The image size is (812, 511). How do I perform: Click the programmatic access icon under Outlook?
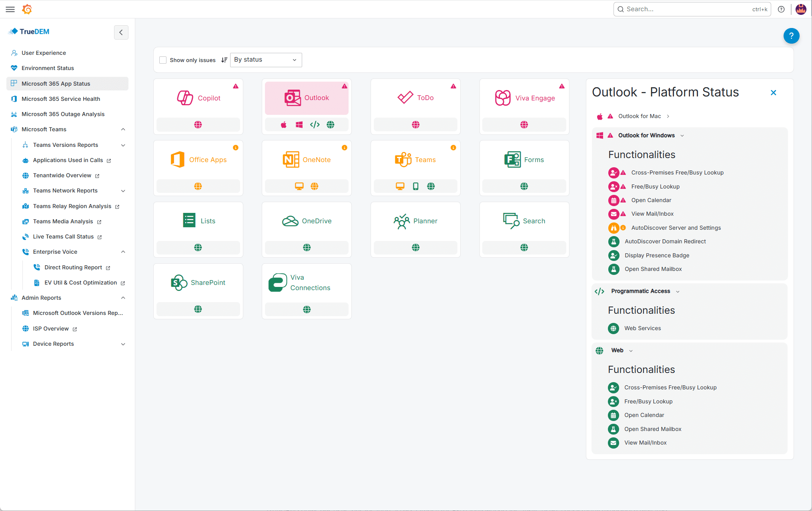315,124
